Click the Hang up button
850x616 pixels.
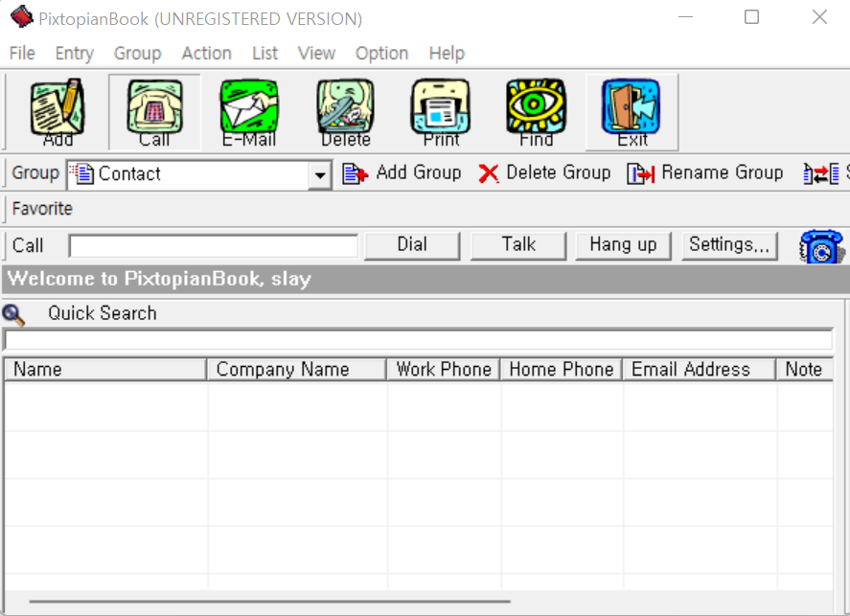click(623, 245)
